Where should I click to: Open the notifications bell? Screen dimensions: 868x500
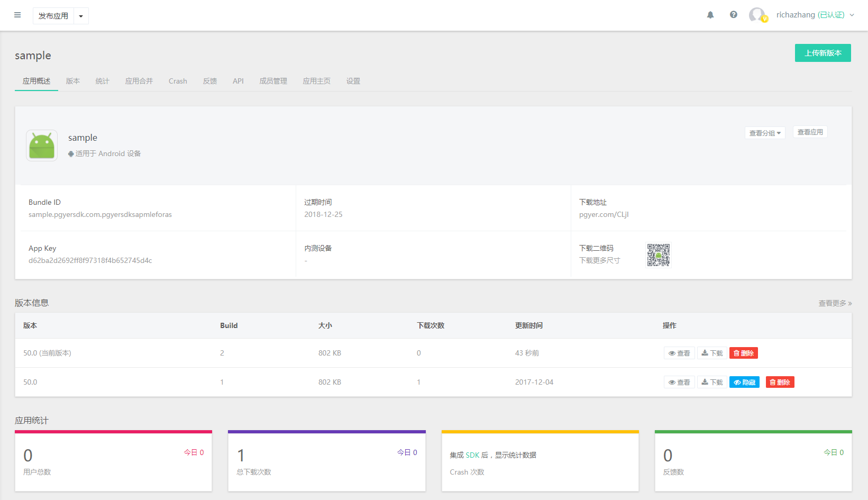710,15
